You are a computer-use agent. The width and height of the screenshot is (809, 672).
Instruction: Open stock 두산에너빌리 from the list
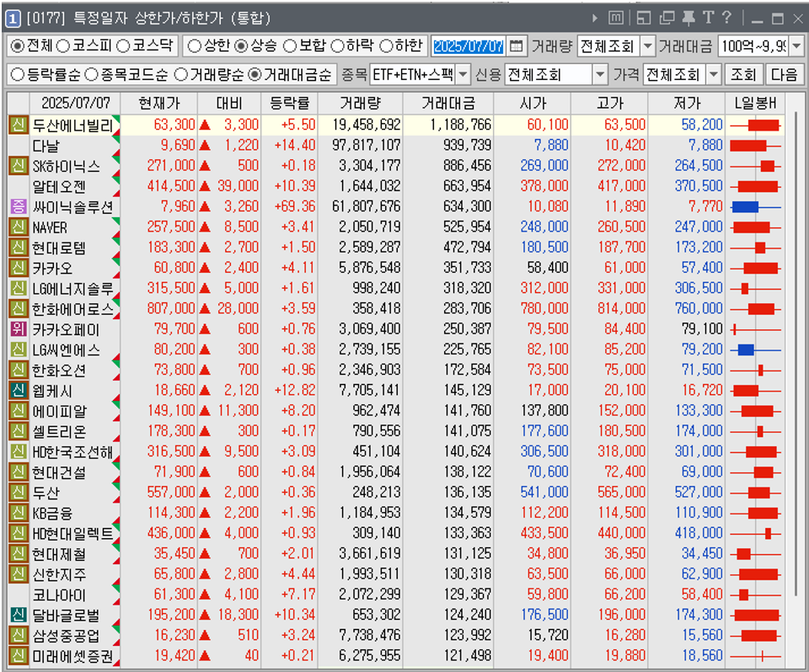[x=72, y=125]
